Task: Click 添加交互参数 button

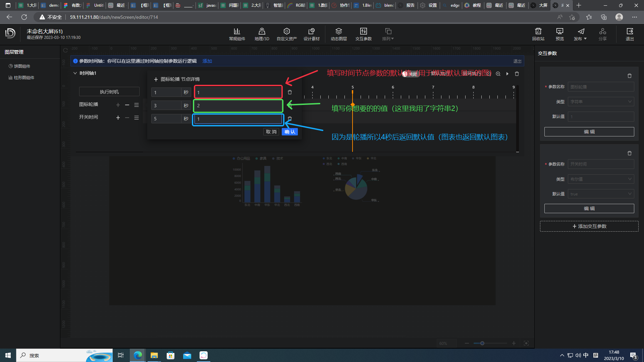Action: click(589, 226)
